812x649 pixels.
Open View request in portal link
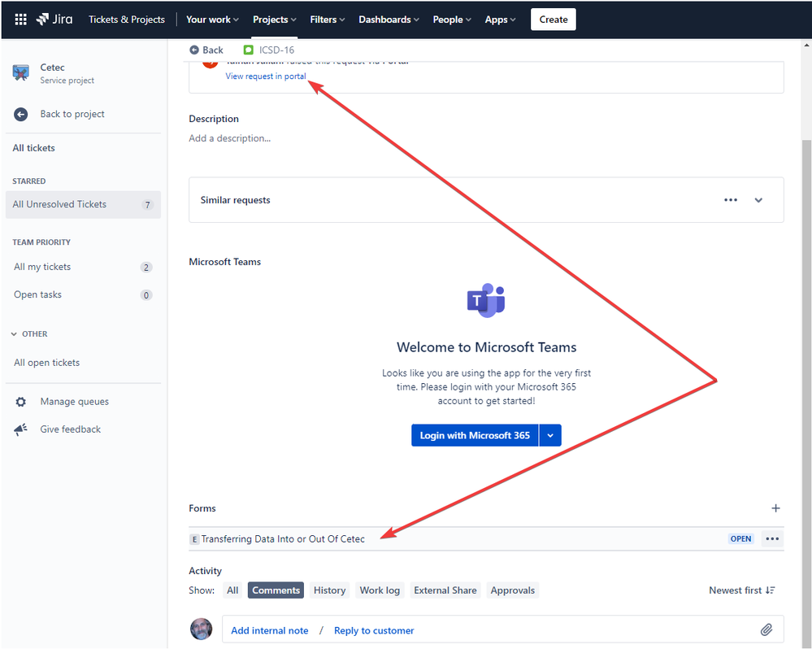point(266,76)
